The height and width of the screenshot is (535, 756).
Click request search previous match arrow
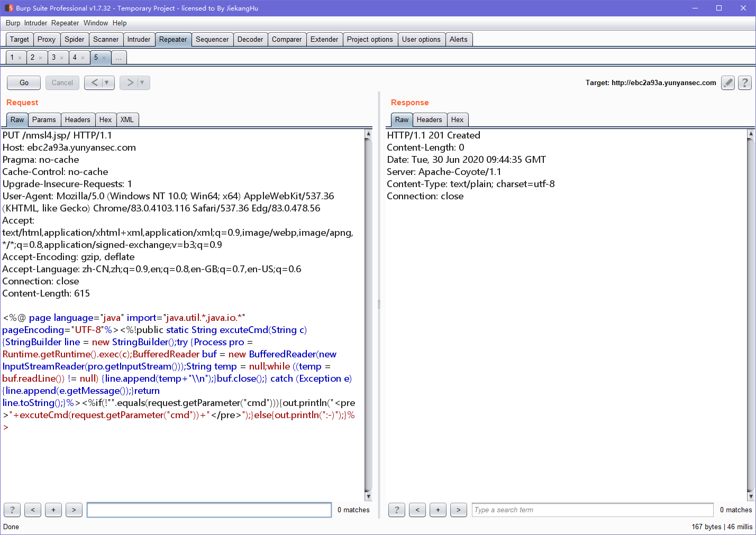[33, 510]
